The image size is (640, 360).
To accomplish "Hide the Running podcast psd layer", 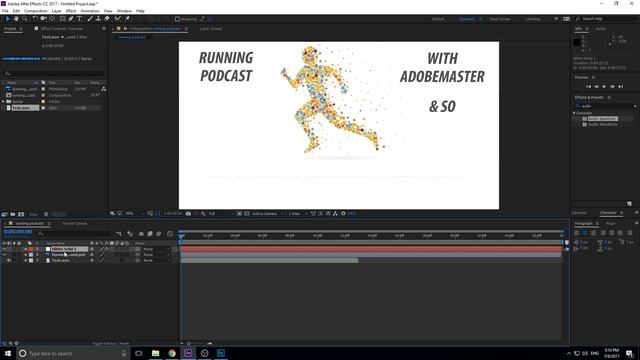I will 4,255.
